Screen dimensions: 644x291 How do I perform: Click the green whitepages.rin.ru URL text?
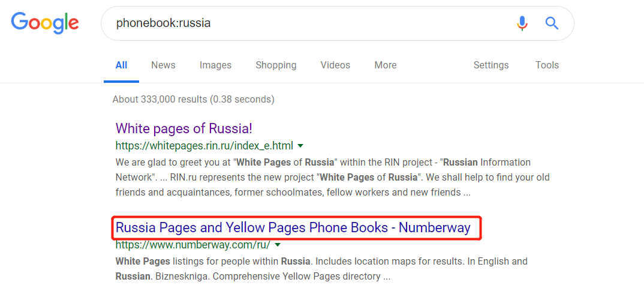point(204,146)
